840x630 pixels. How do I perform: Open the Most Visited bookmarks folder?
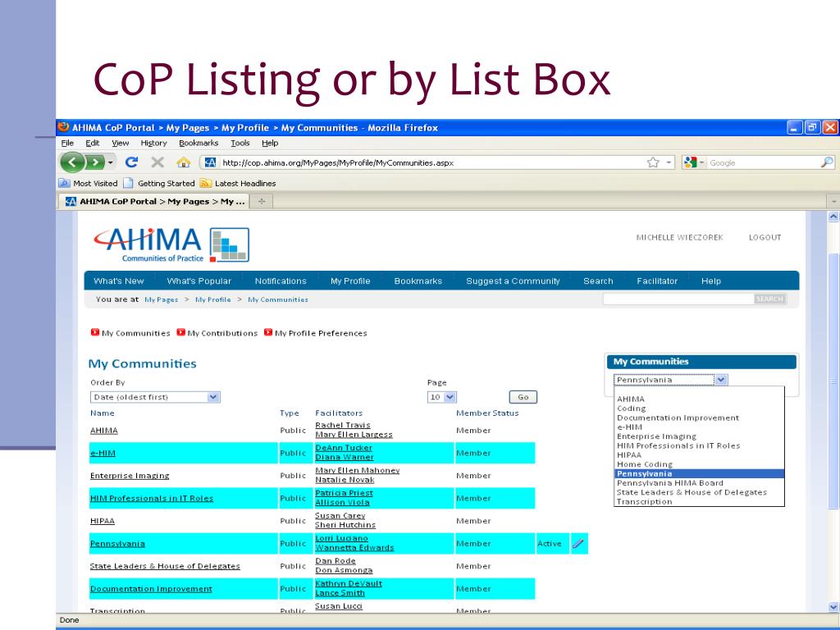pyautogui.click(x=89, y=183)
